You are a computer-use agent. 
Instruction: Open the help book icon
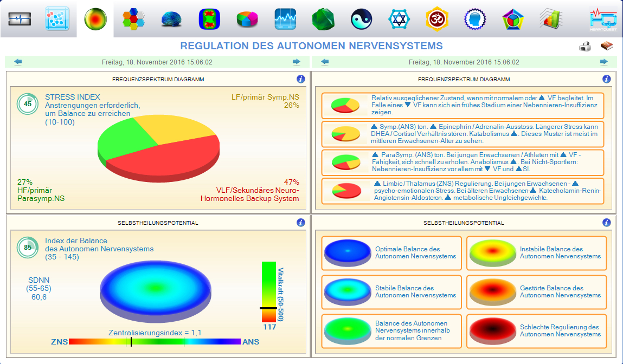(606, 47)
